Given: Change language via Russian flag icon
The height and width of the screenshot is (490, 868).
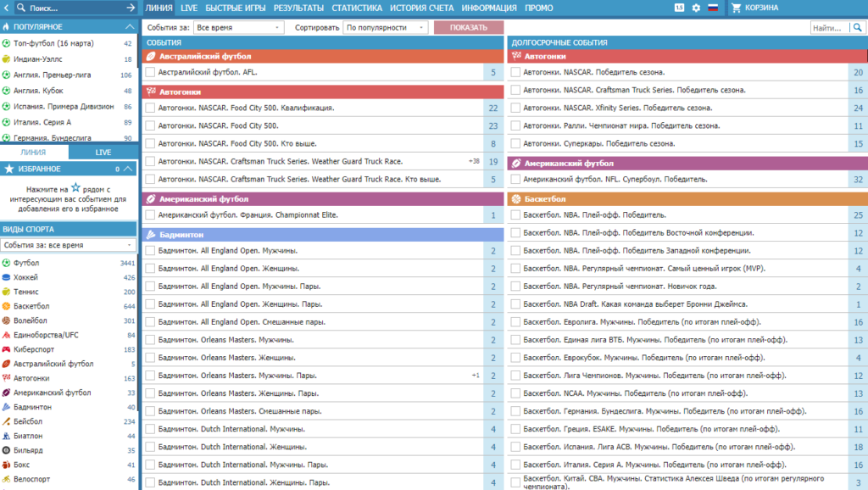Looking at the screenshot, I should tap(713, 8).
